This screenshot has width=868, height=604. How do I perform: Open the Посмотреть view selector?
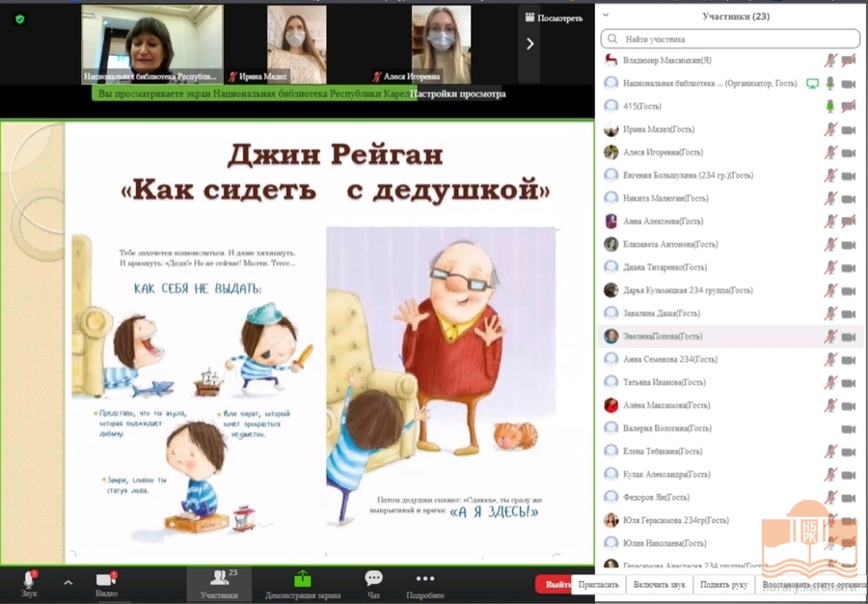555,18
